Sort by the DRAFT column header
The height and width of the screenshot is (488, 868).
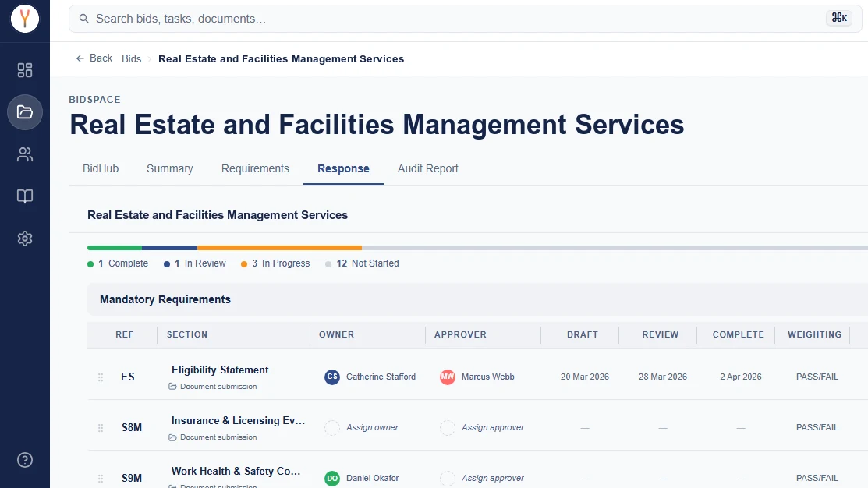coord(583,334)
